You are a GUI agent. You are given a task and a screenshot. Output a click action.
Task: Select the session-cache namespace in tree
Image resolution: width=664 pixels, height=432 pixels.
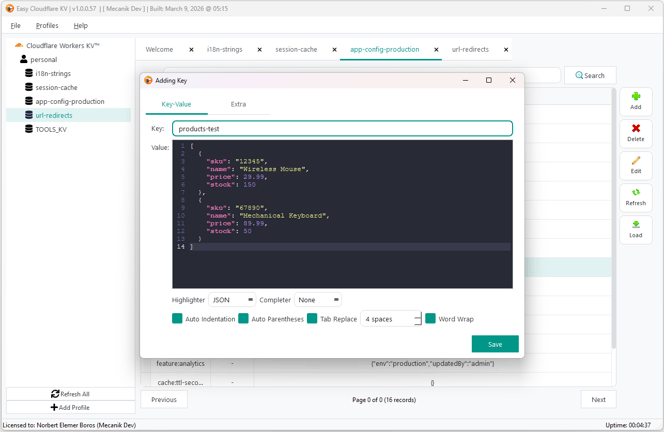point(56,87)
